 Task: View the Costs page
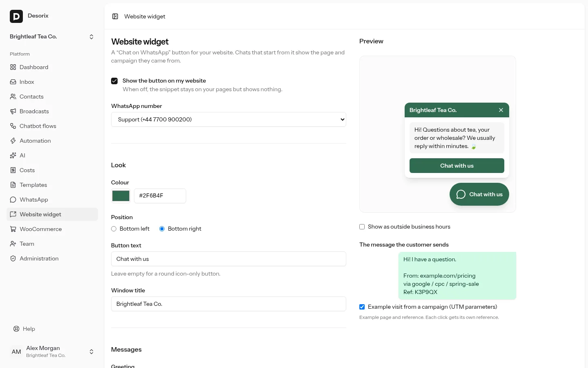(x=52, y=170)
